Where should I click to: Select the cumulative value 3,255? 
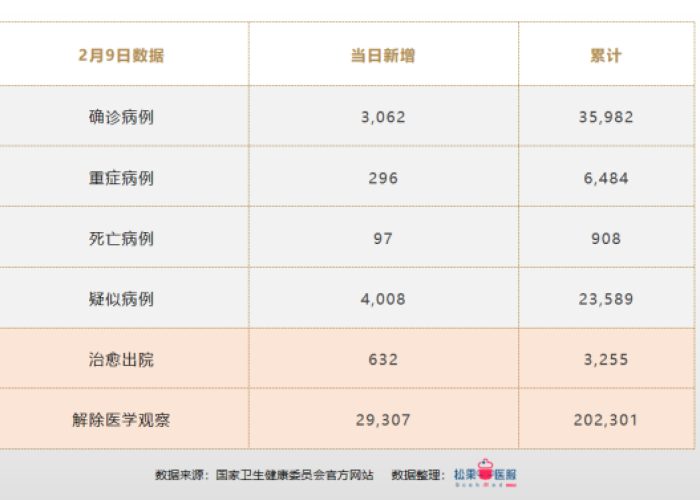(x=606, y=359)
